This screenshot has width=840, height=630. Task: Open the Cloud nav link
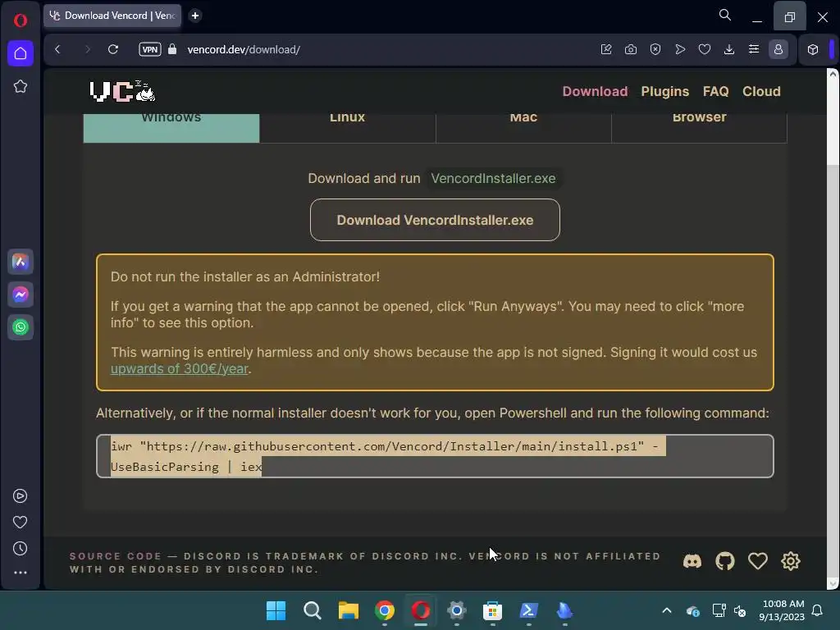pos(761,91)
